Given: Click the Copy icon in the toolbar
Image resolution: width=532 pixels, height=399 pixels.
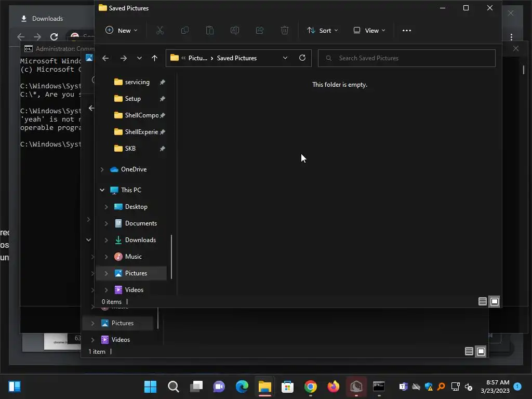Looking at the screenshot, I should [185, 31].
